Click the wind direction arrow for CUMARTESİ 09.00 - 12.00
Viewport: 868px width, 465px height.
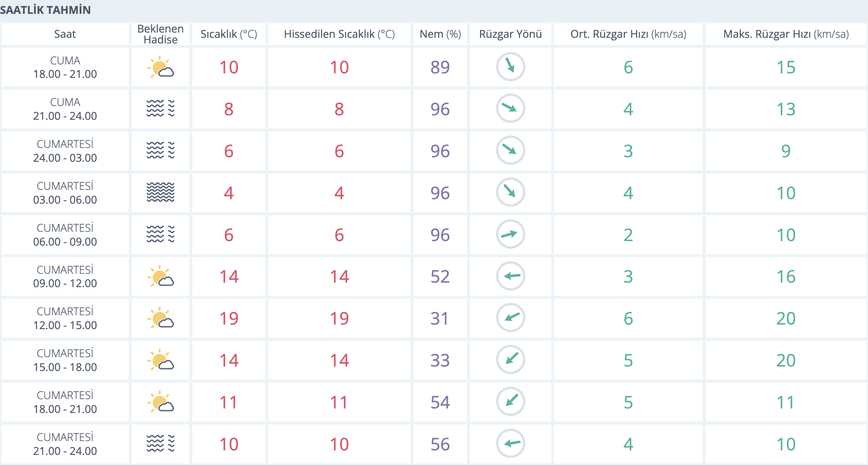pos(511,276)
